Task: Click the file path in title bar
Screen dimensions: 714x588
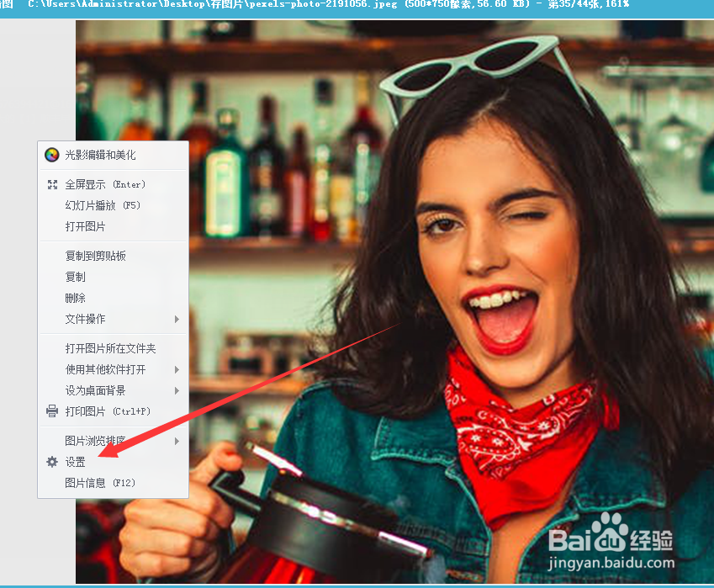Action: coord(212,4)
